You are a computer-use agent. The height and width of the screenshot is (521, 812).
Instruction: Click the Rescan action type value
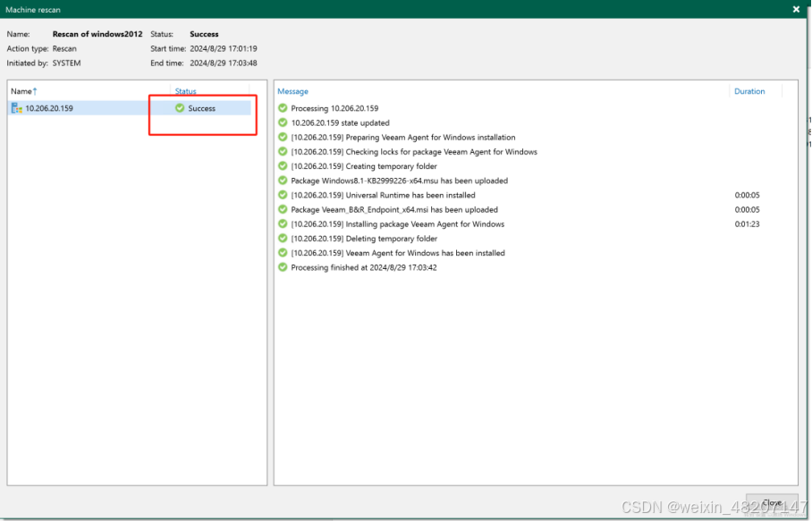[x=64, y=48]
